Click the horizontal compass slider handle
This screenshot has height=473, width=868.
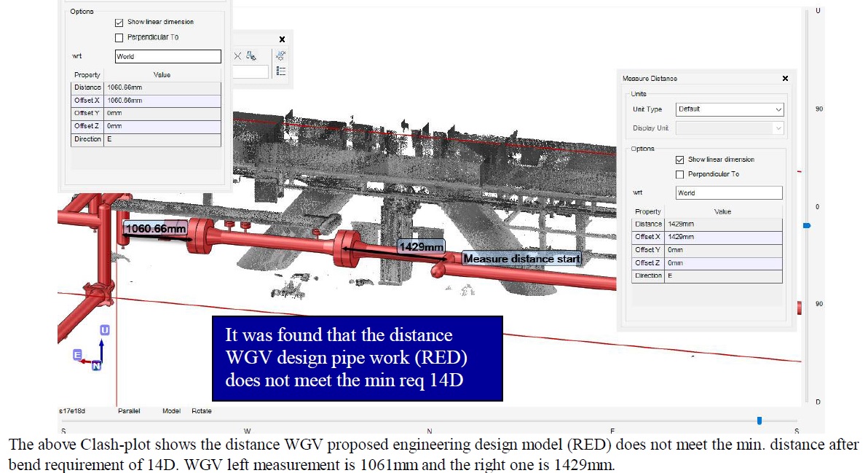(759, 421)
